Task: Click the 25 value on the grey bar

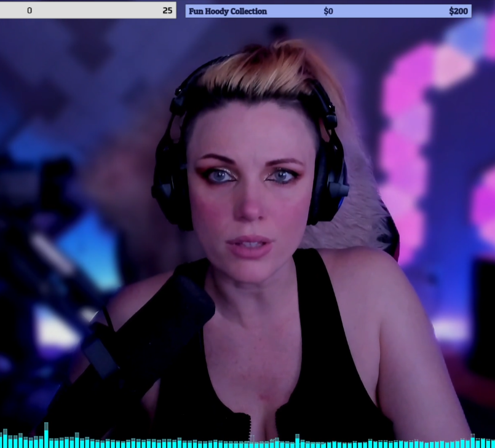Action: [167, 10]
